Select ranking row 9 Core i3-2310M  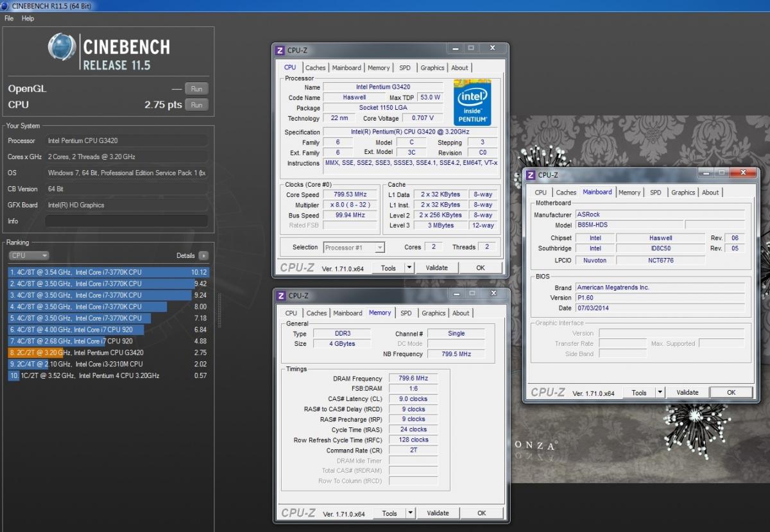[108, 365]
